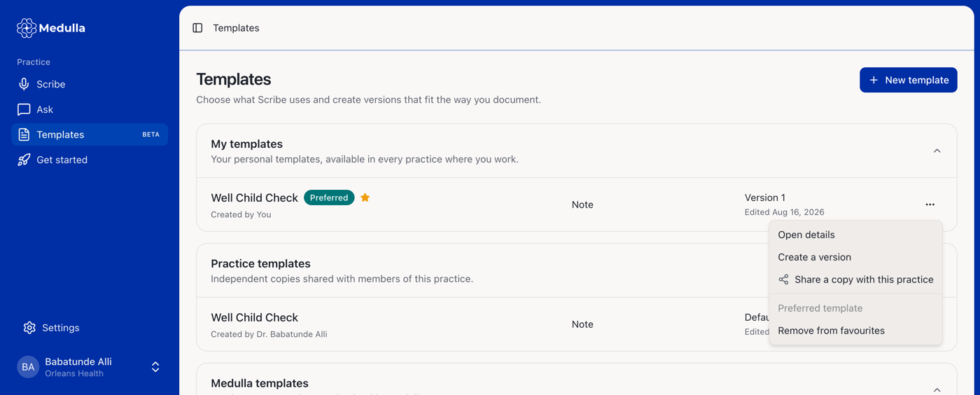
Task: Click the Orleans Health practice name
Action: [x=74, y=374]
